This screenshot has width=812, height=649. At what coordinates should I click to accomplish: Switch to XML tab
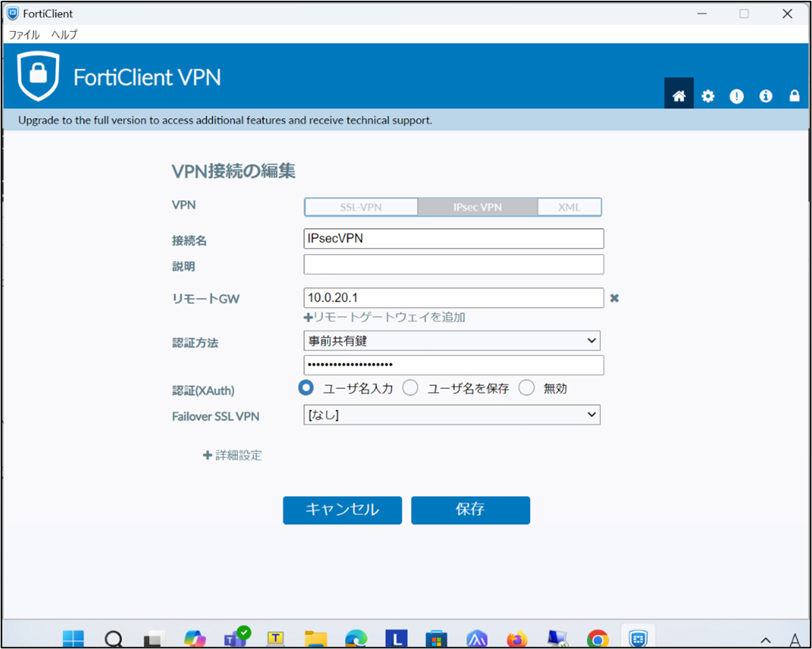(569, 207)
